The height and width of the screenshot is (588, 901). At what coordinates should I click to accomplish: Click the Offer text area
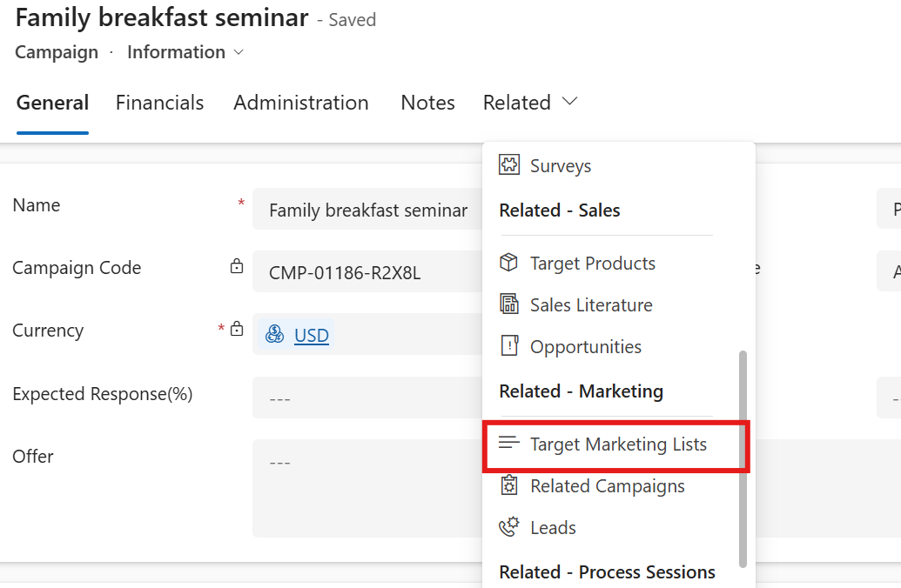click(x=367, y=488)
